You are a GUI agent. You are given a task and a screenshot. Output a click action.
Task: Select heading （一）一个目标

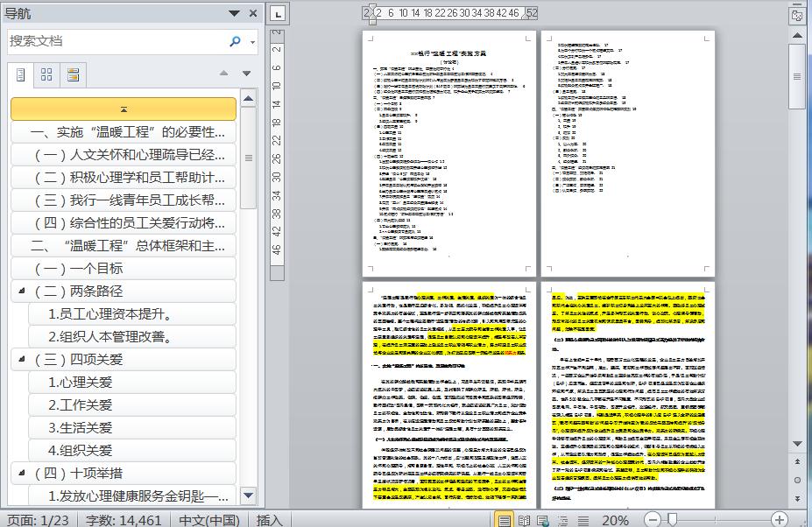[x=124, y=269]
